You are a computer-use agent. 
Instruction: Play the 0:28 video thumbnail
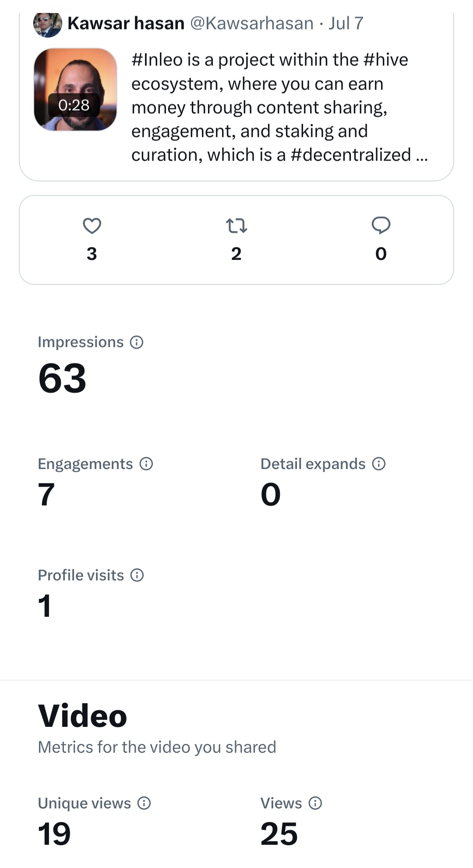tap(75, 89)
